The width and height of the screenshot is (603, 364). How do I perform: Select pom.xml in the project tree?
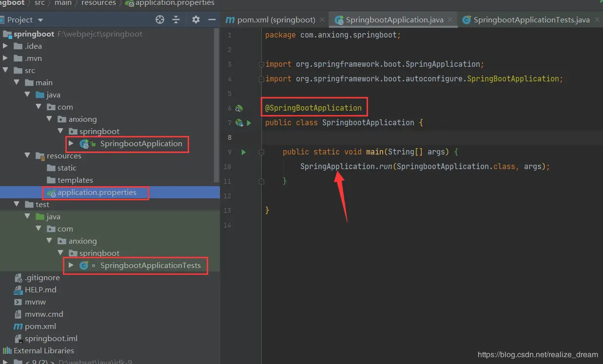tap(40, 326)
